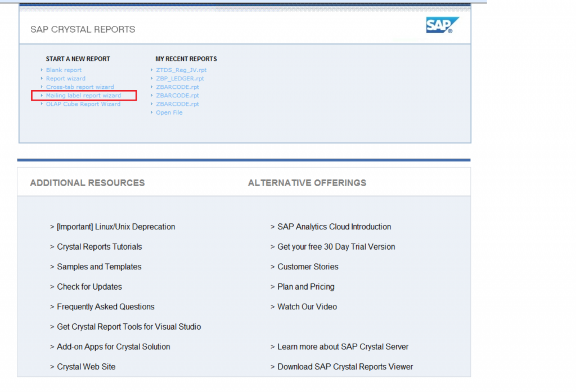Read Customer Stories

tap(308, 267)
